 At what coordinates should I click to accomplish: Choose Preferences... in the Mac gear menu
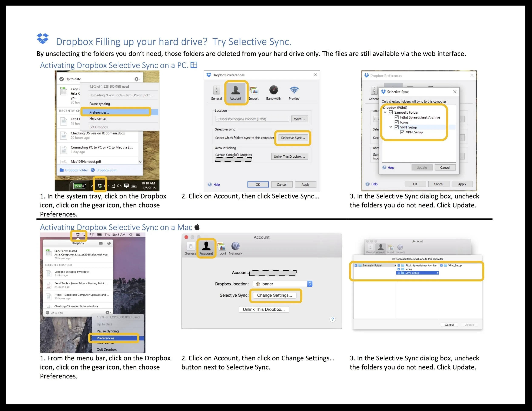[x=118, y=338]
